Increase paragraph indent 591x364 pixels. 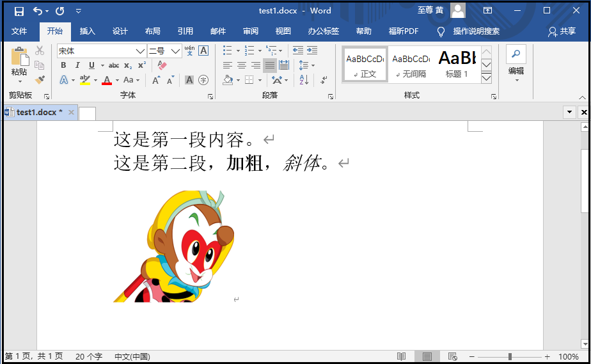(312, 50)
